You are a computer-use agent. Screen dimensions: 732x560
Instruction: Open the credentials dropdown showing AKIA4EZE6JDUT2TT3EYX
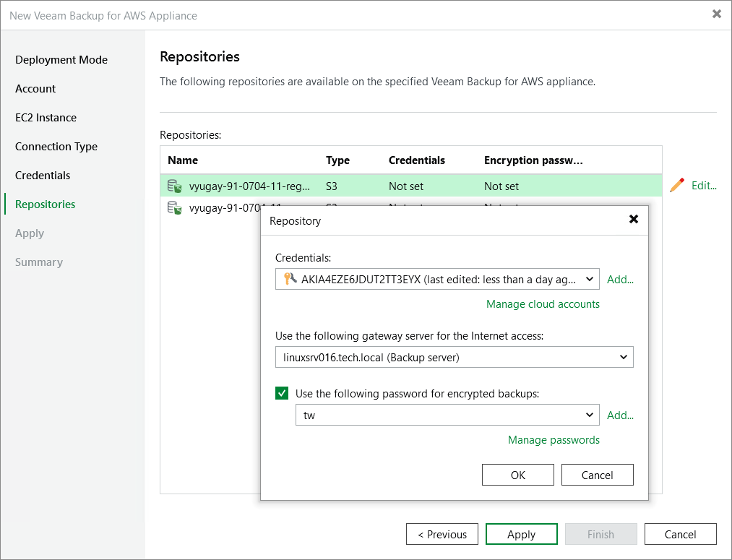point(590,279)
